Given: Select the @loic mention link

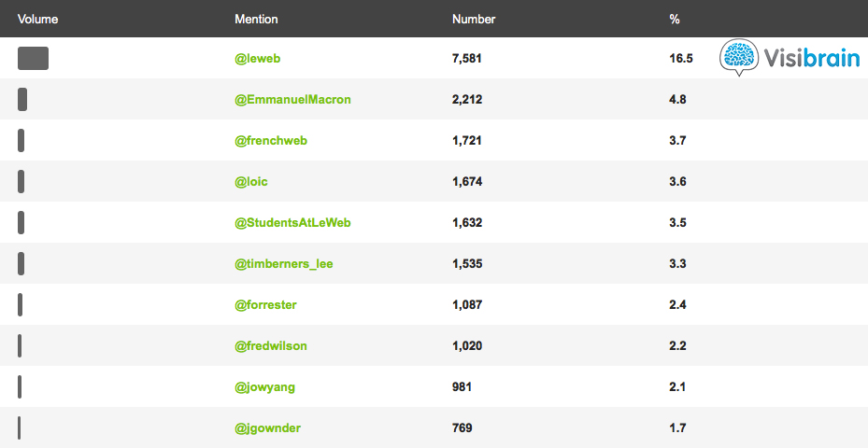Looking at the screenshot, I should 251,182.
